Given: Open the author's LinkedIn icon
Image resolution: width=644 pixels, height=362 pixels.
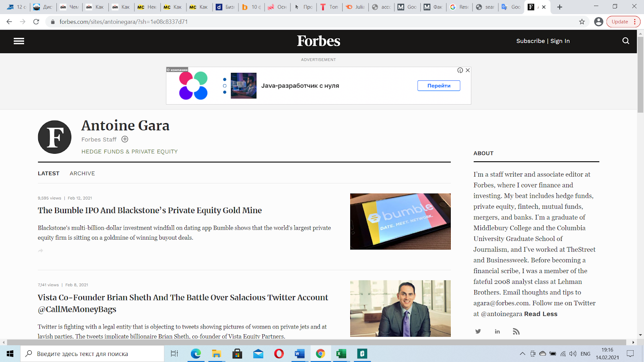Looking at the screenshot, I should pos(497,331).
